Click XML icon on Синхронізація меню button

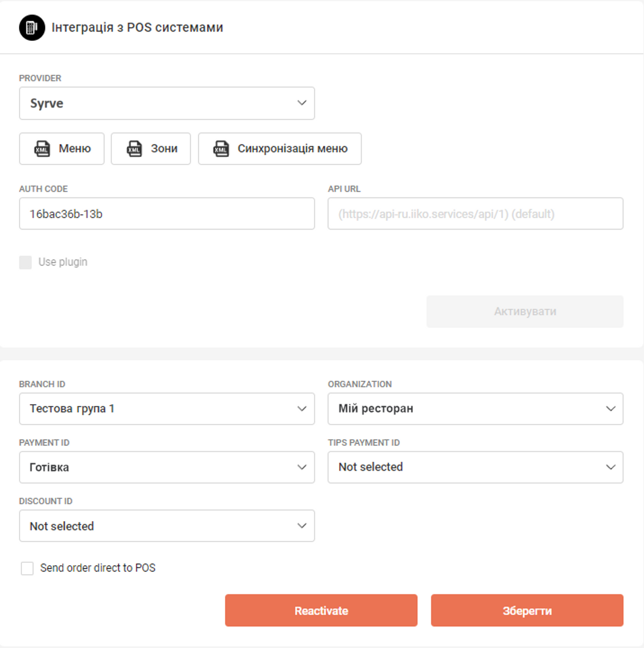coord(221,149)
